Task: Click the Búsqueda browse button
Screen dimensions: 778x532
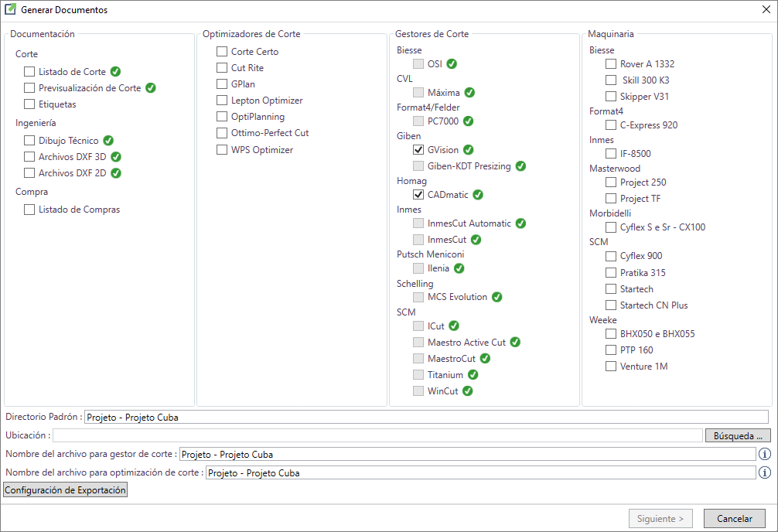Action: (x=738, y=435)
